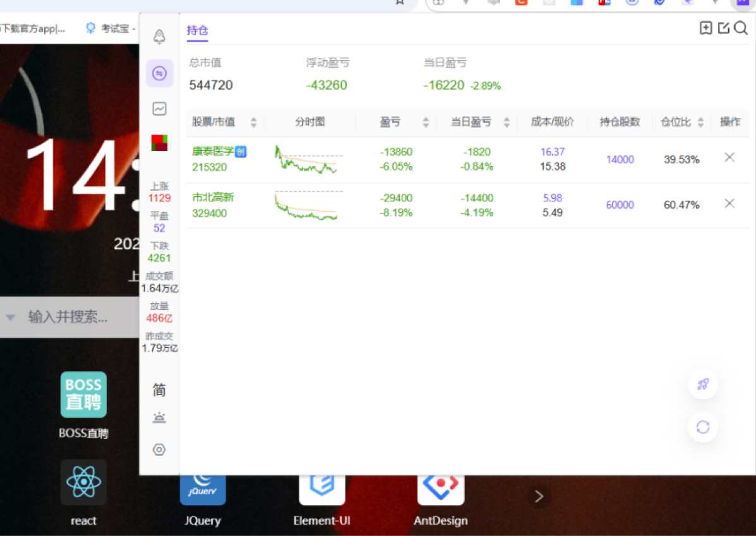This screenshot has width=756, height=536.
Task: Click the 下跌 4261 market stat
Action: pos(159,252)
